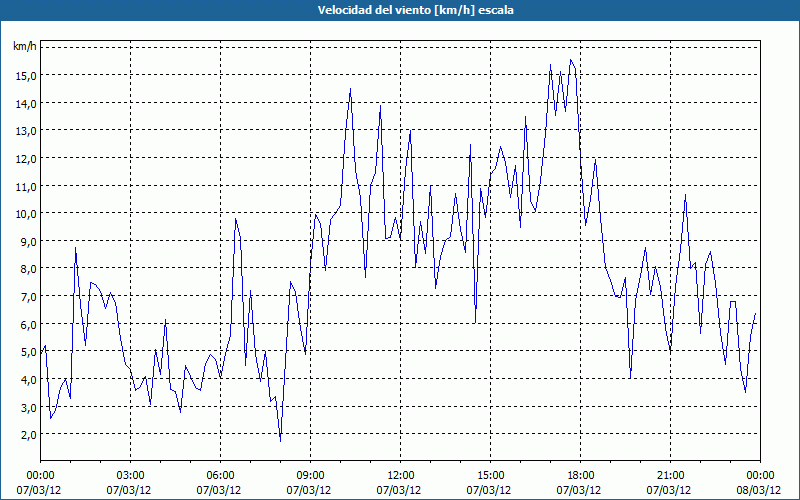Image resolution: width=800 pixels, height=500 pixels.
Task: Click the 7,0 y-axis label
Action: pos(29,297)
